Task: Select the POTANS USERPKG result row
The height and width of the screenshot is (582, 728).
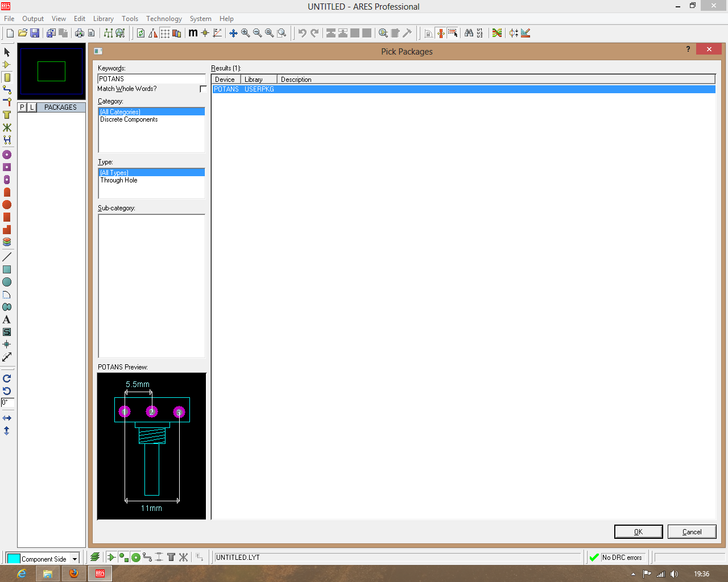Action: (464, 89)
